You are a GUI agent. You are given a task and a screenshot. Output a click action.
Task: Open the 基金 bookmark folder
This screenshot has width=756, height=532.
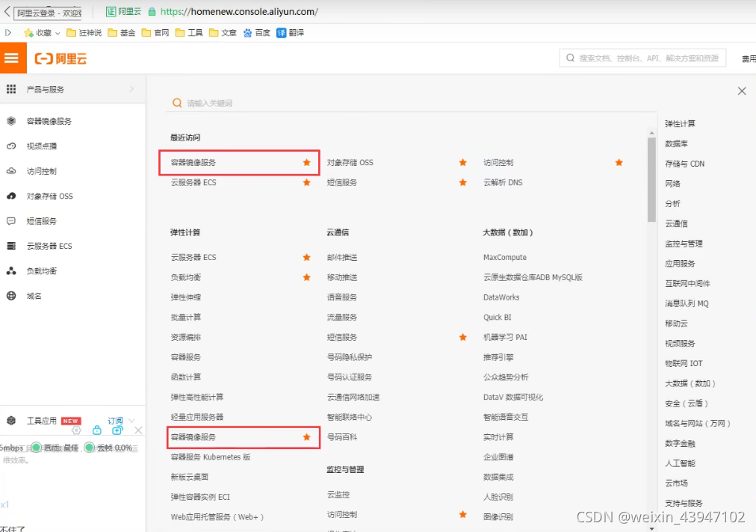click(122, 33)
